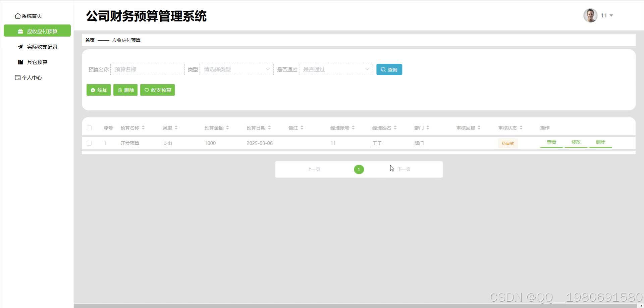Check the select-all checkbox in table header
Image resolution: width=644 pixels, height=308 pixels.
pos(89,128)
